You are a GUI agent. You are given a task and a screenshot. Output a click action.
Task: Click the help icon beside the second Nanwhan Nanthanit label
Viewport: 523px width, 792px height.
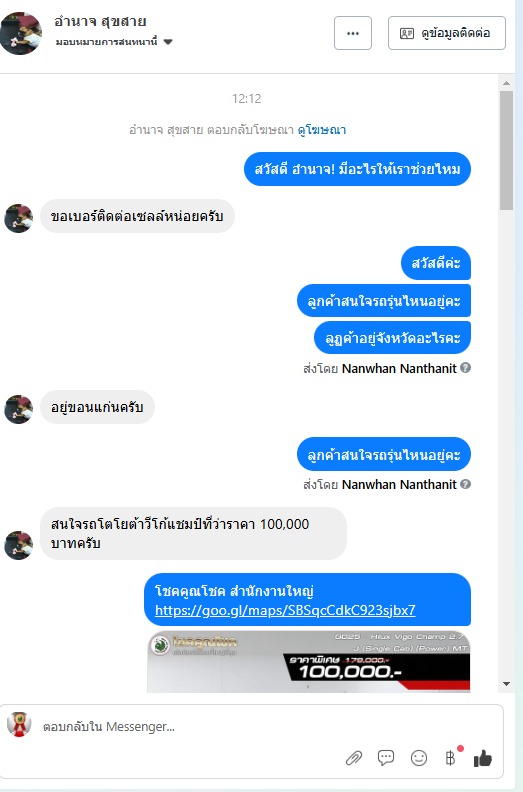(465, 484)
